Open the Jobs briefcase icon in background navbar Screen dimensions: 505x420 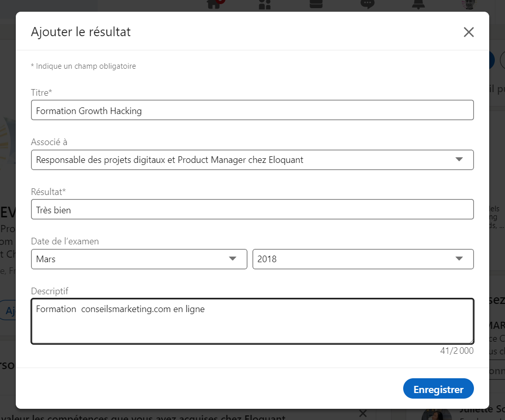pyautogui.click(x=316, y=4)
